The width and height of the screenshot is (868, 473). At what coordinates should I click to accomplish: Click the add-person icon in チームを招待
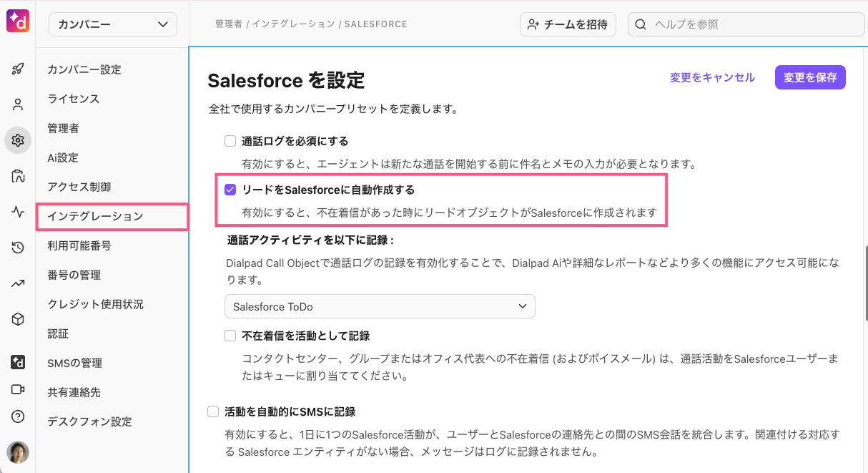[x=533, y=24]
